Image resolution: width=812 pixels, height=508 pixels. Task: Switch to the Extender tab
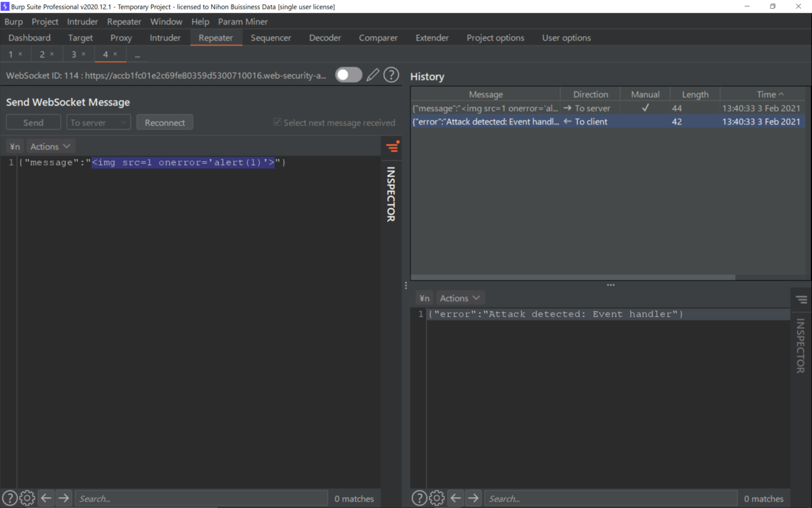(432, 38)
